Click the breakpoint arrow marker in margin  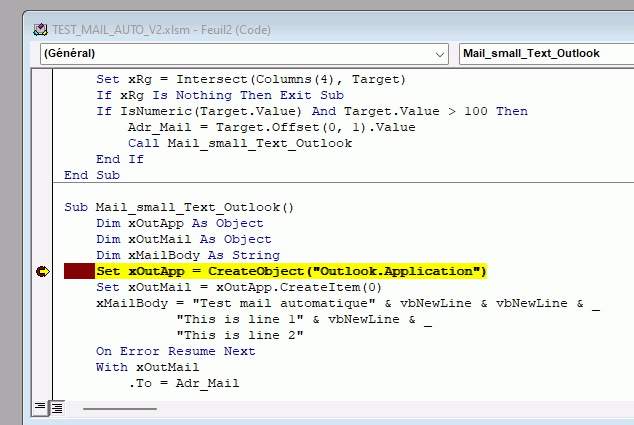click(x=43, y=272)
